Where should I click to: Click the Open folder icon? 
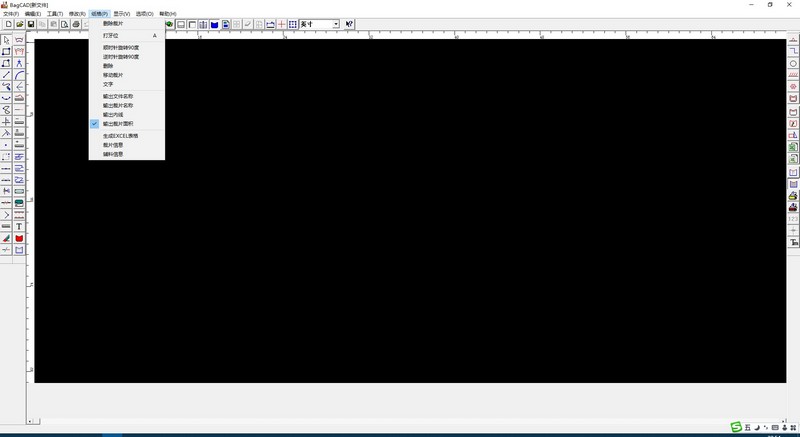19,24
